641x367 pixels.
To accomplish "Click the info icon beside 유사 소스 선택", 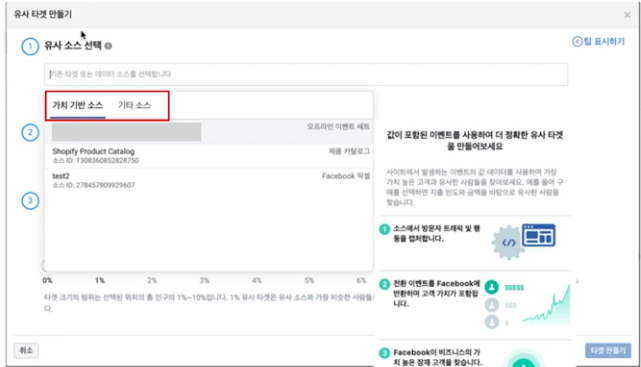I will (x=108, y=46).
